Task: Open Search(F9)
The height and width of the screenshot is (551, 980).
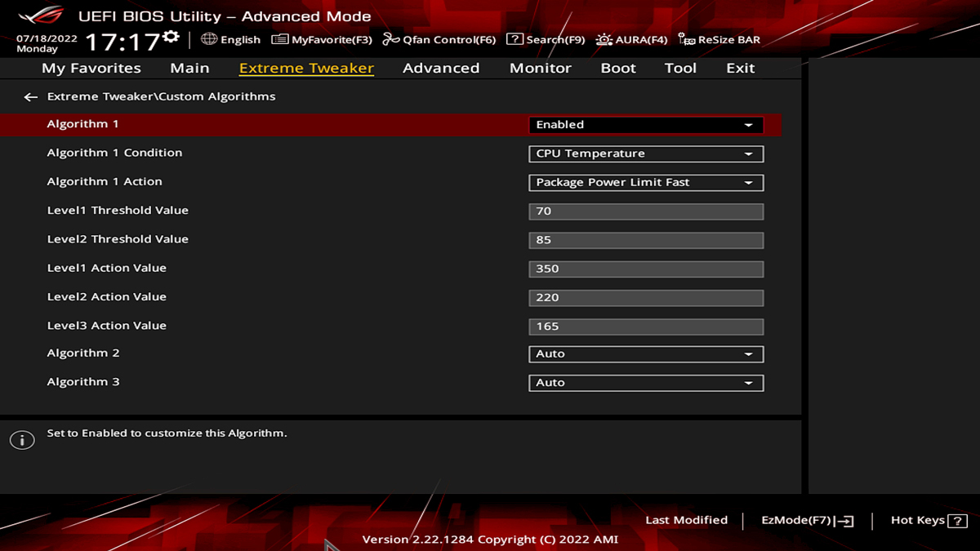Action: tap(546, 39)
